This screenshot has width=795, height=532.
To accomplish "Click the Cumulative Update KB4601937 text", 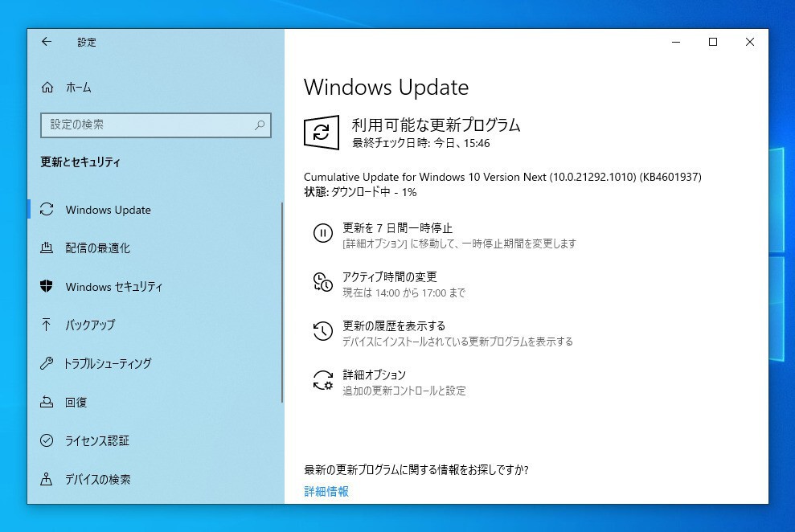I will [502, 177].
